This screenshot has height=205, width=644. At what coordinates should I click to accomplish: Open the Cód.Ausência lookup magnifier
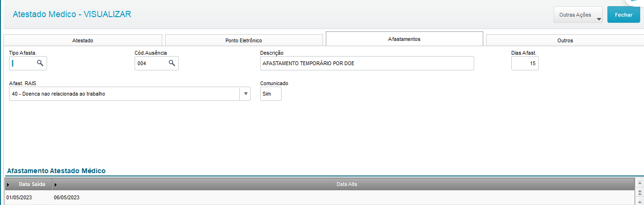click(172, 63)
